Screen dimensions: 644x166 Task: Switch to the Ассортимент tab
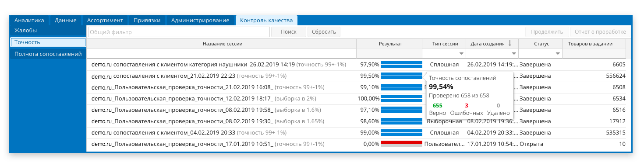point(105,20)
